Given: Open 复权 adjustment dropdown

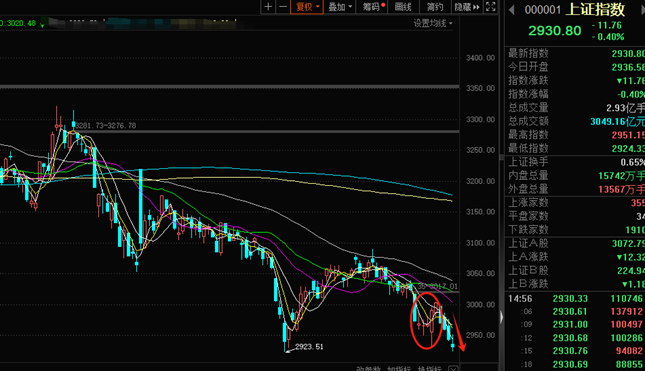Looking at the screenshot, I should point(307,7).
